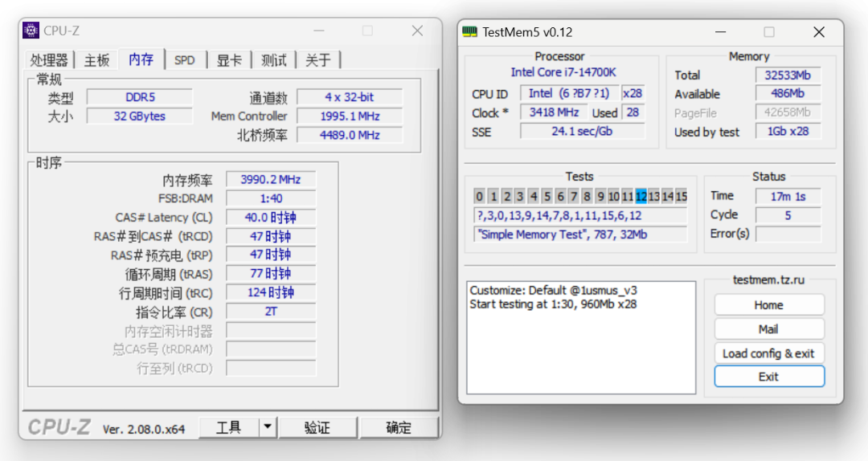Click the 32 GBytes size value
Viewport: 868px width, 461px height.
140,116
